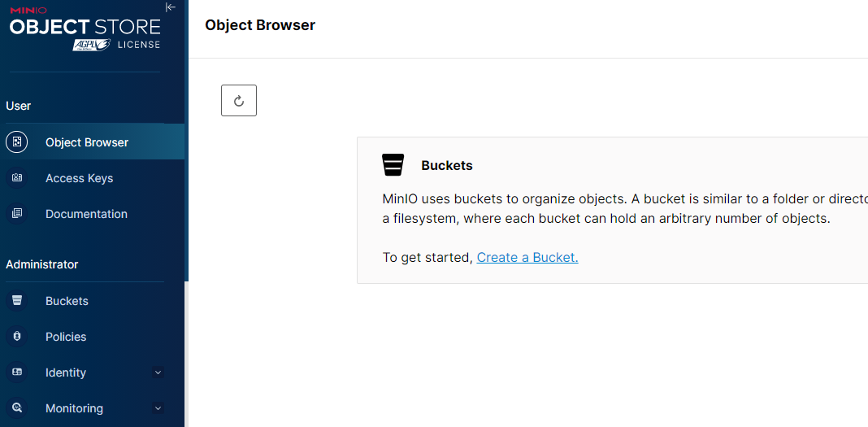868x427 pixels.
Task: Click the Monitoring magnifier icon
Action: [16, 408]
